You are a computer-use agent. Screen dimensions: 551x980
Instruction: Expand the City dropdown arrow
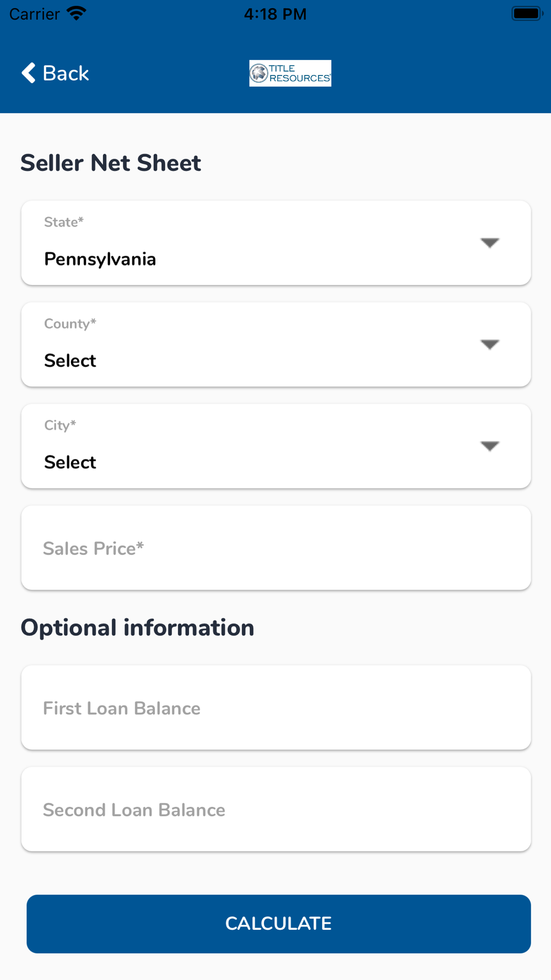[x=490, y=445]
